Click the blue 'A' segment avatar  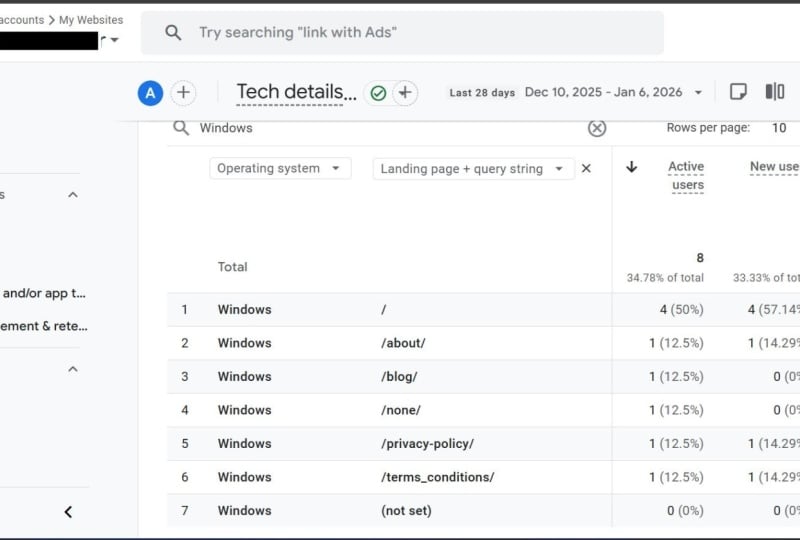coord(150,93)
